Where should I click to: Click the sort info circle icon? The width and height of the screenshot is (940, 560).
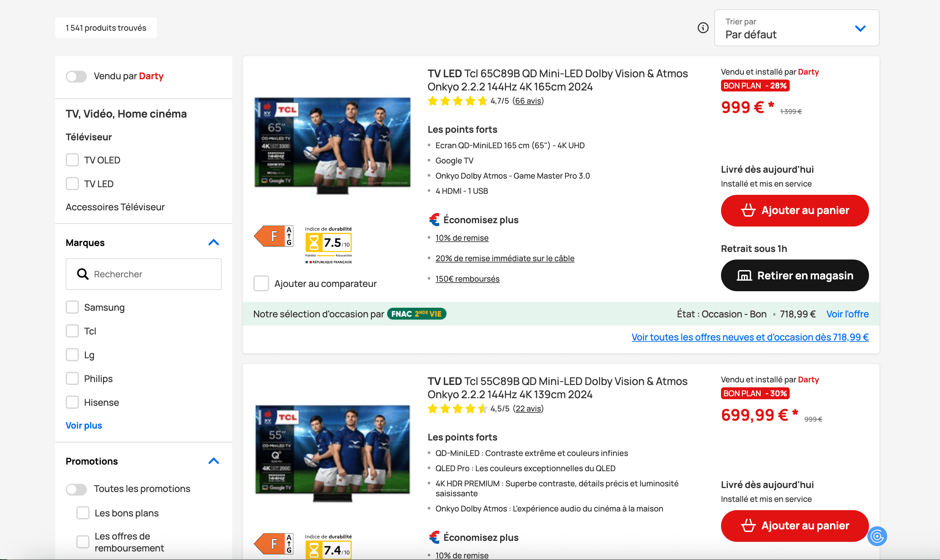[703, 28]
